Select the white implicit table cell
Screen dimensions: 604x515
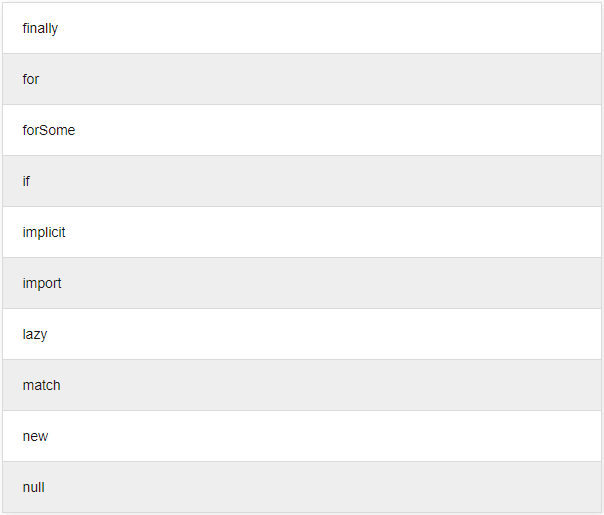click(300, 232)
